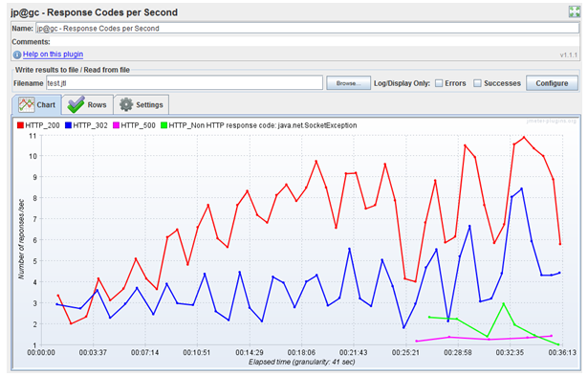Click the red HTTP_200 legend swatch
This screenshot has width=588, height=376.
(x=20, y=125)
